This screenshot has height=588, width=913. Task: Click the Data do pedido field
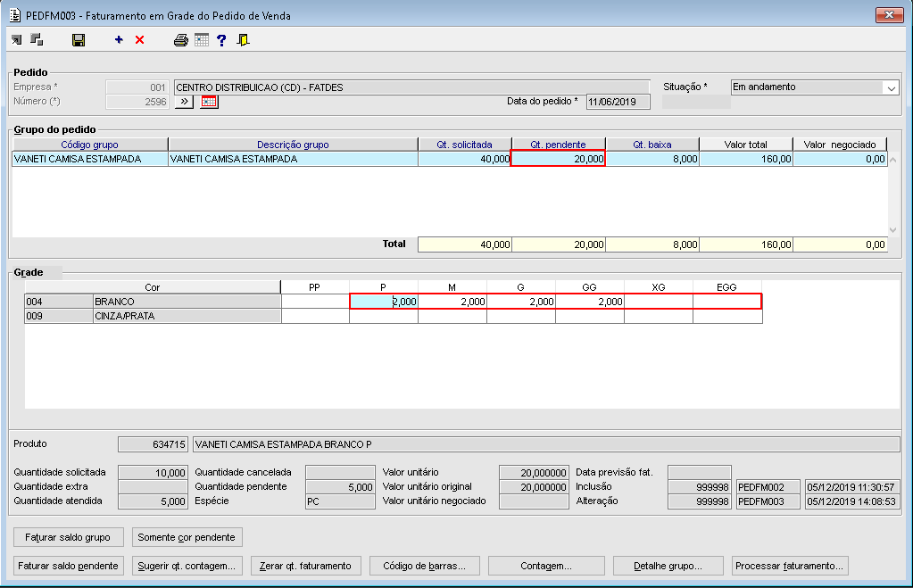click(x=618, y=102)
